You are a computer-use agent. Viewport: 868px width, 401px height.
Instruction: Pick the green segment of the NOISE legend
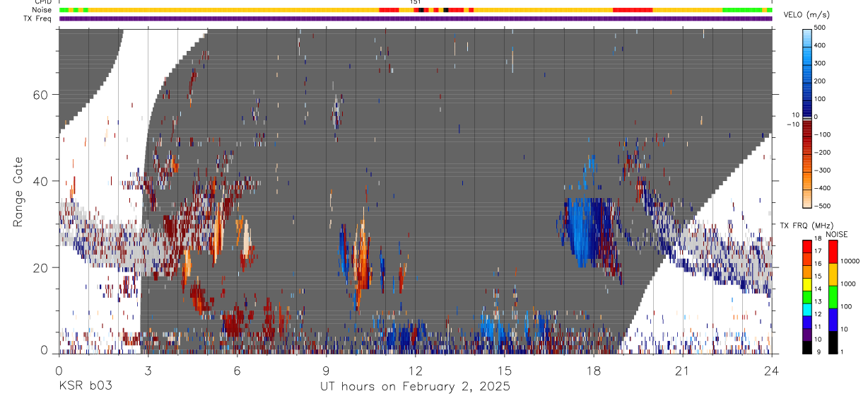coord(833,296)
